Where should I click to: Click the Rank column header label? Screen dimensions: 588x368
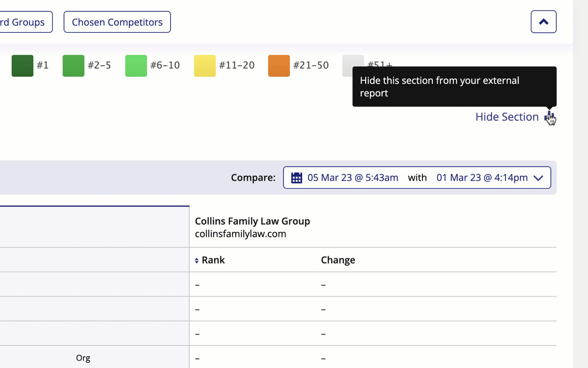tap(213, 260)
